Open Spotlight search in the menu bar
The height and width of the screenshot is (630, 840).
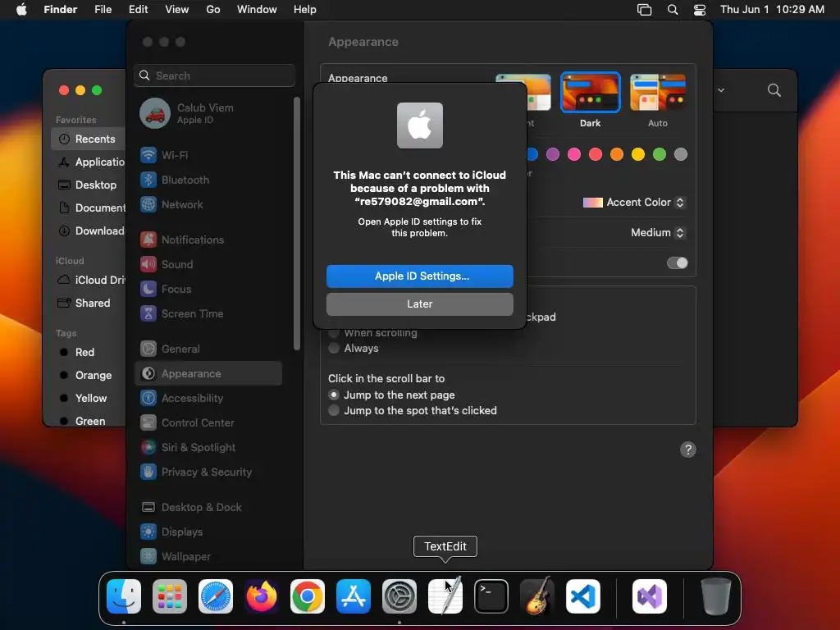673,10
